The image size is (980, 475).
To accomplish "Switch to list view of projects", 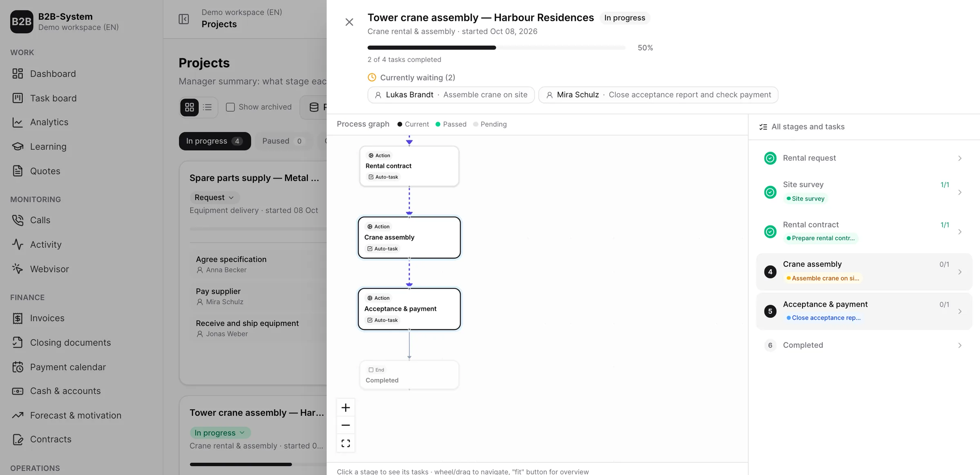I will pyautogui.click(x=207, y=107).
